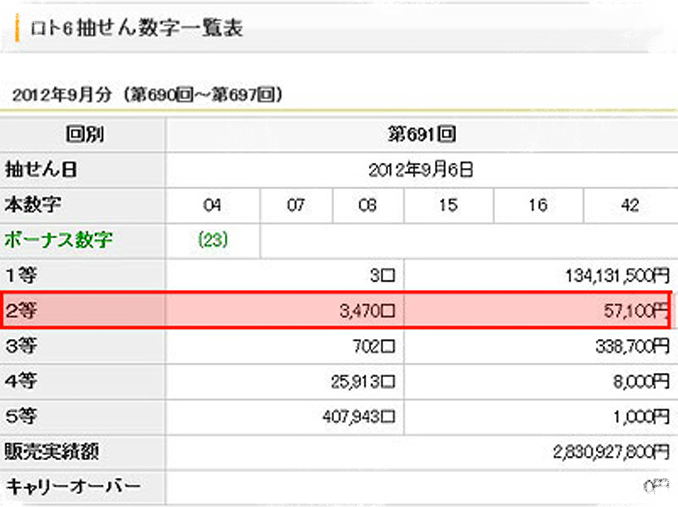Select the 4等 row label

tap(21, 381)
